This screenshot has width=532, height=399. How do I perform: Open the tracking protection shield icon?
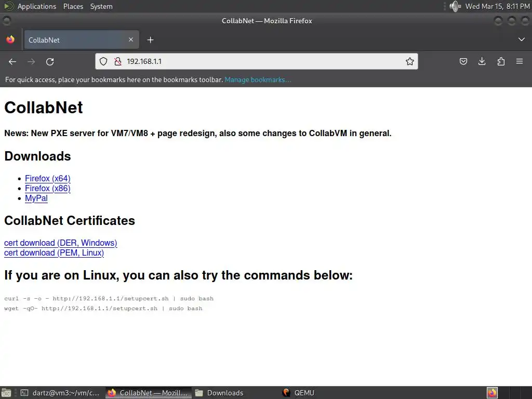(103, 61)
